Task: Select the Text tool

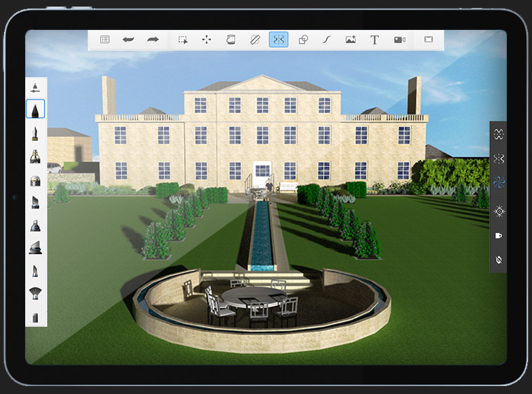Action: point(374,40)
